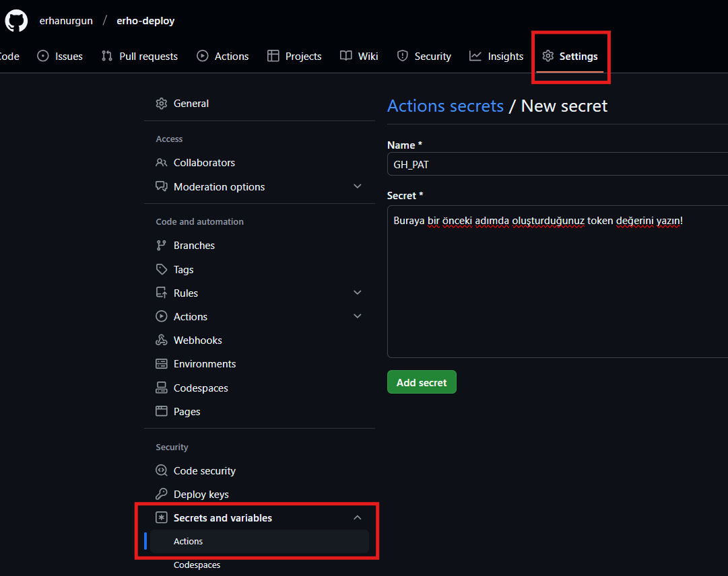Expand the Moderation options chevron
This screenshot has height=576, width=728.
(358, 186)
